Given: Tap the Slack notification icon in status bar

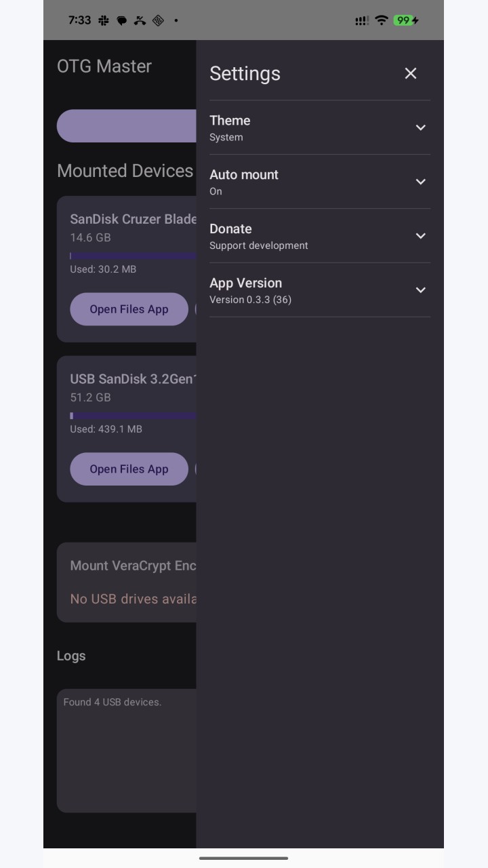Looking at the screenshot, I should tap(104, 20).
